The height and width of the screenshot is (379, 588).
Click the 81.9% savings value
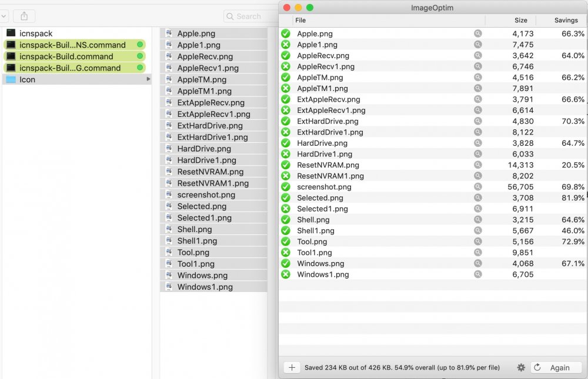(x=573, y=197)
